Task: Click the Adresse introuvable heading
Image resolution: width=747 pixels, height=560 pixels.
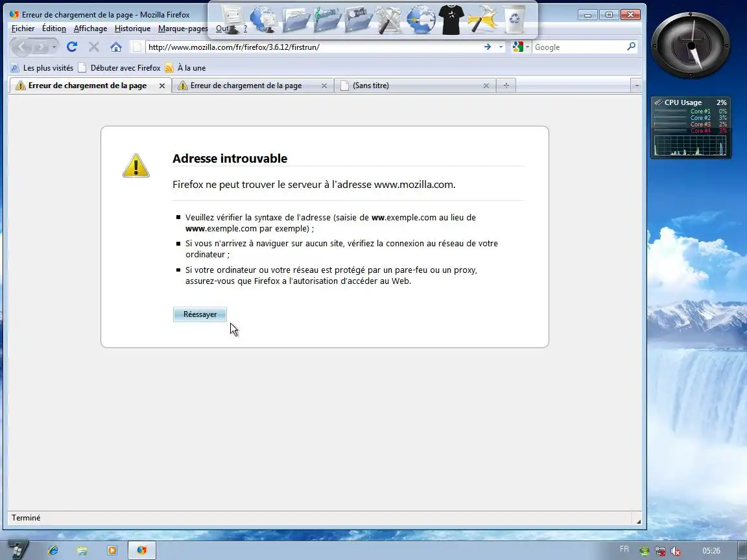Action: tap(230, 159)
